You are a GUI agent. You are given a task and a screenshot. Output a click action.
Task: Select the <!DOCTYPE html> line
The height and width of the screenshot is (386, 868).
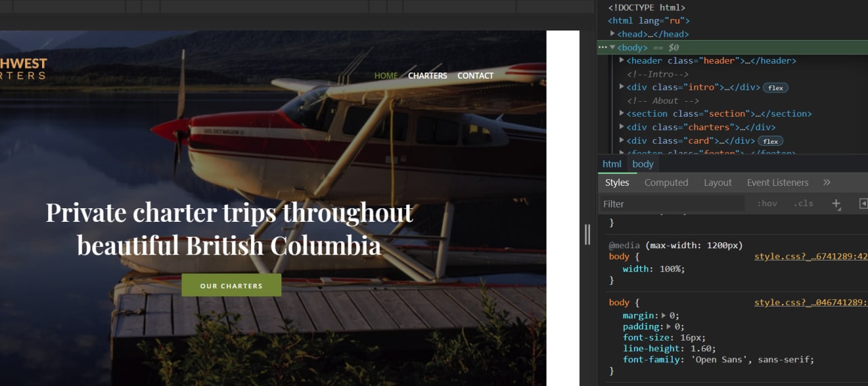tap(647, 7)
